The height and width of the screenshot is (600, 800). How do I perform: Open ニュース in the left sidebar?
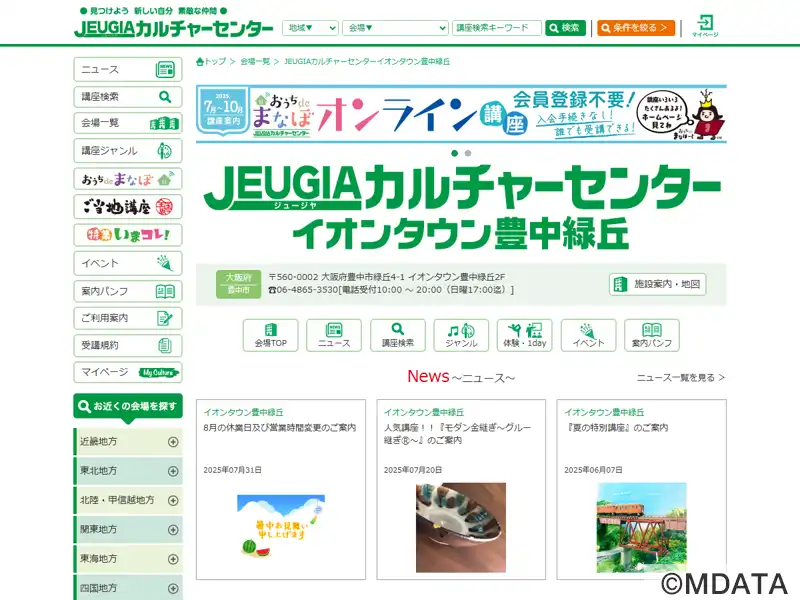(128, 69)
